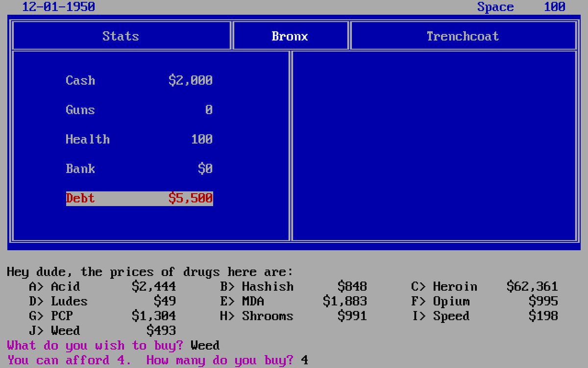Image resolution: width=588 pixels, height=368 pixels.
Task: Click the MDA price $1,883
Action: pos(345,301)
